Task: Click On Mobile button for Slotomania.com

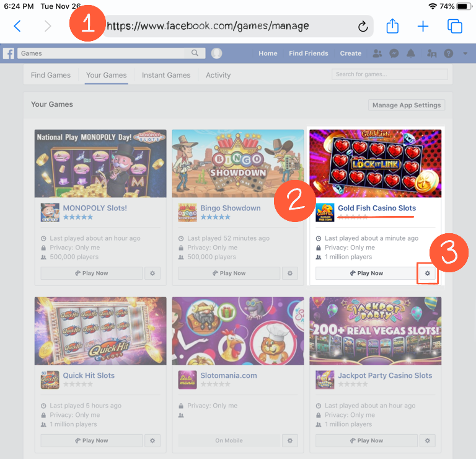Action: pos(229,440)
